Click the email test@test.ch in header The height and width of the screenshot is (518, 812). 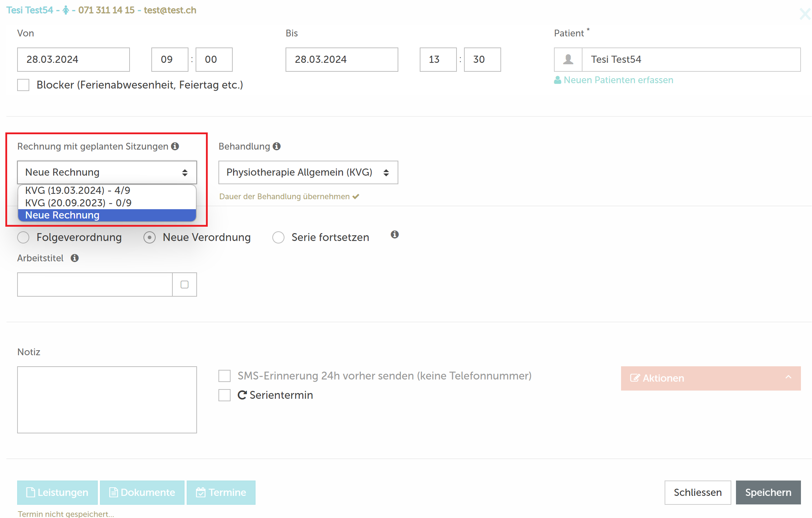pyautogui.click(x=170, y=10)
